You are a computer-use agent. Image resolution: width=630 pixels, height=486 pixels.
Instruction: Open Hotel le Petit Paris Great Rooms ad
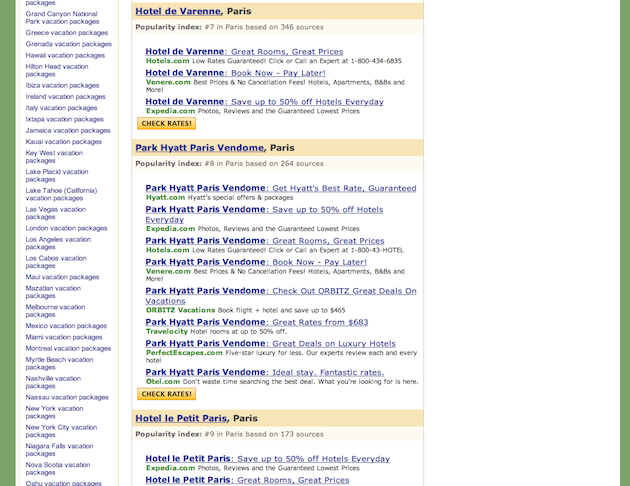[248, 480]
